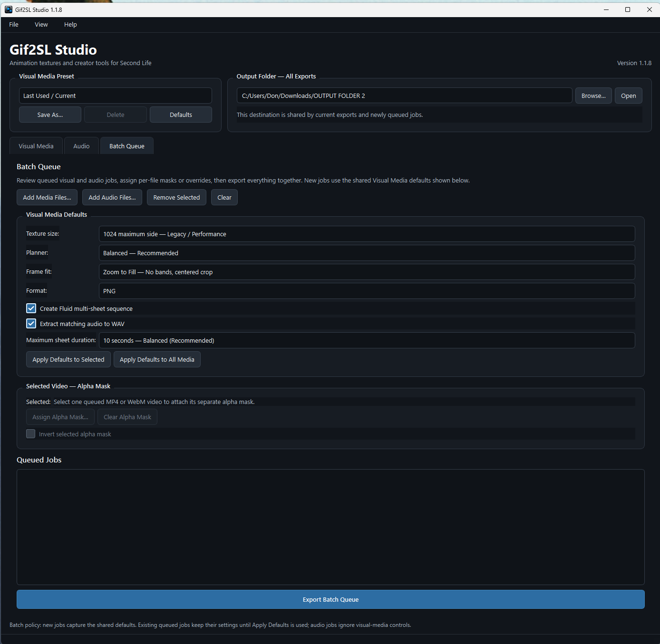Screen dimensions: 660x644
Task: Click the output folder path field
Action: click(x=404, y=96)
